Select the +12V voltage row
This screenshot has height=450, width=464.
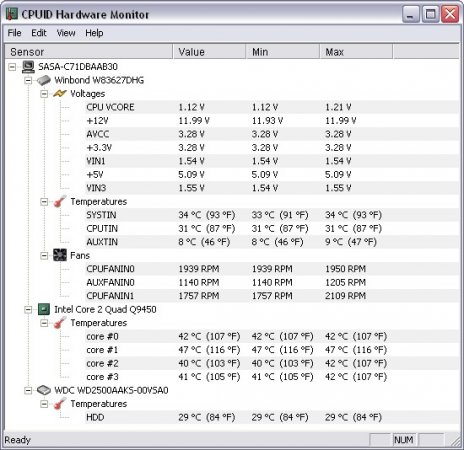point(272,121)
